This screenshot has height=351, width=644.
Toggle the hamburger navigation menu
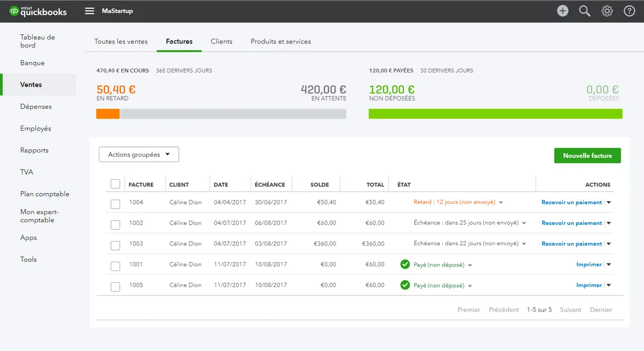coord(90,11)
